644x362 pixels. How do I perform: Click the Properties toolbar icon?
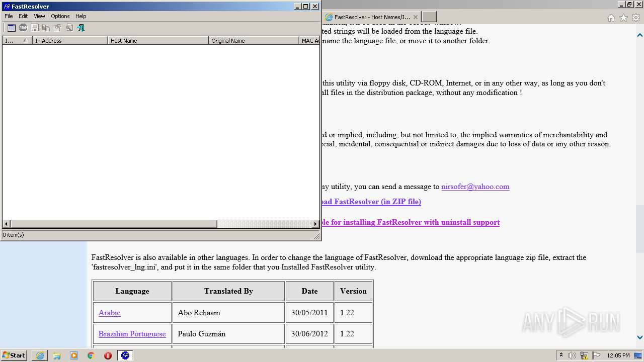58,28
